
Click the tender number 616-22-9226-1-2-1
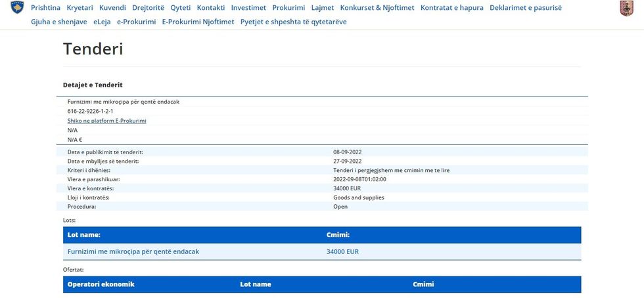pyautogui.click(x=91, y=111)
